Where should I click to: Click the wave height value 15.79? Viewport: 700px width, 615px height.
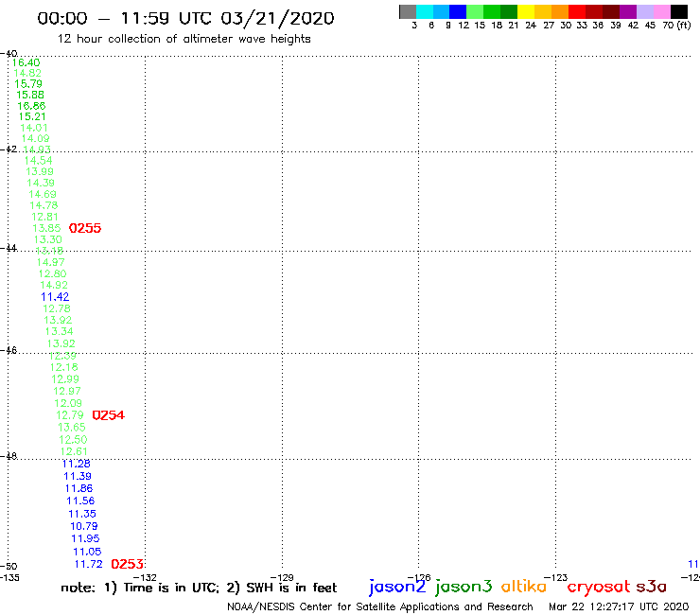(x=28, y=84)
